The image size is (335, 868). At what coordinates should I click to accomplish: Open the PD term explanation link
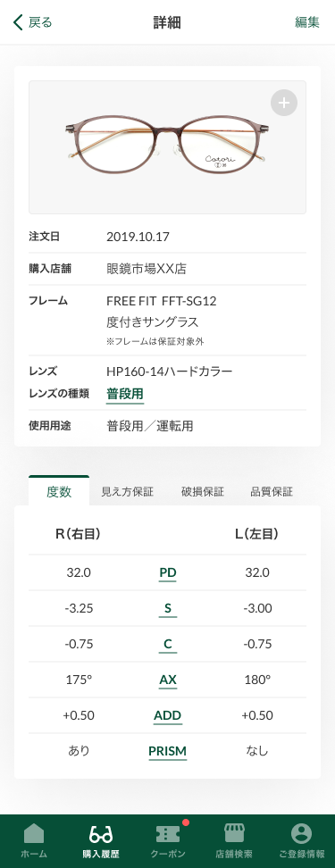coord(168,573)
